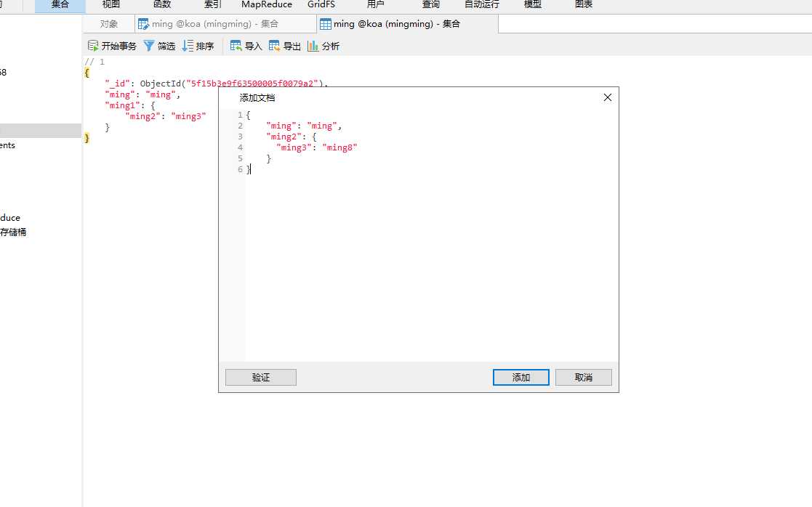Switch to the 对象 tab
This screenshot has width=812, height=507.
109,24
